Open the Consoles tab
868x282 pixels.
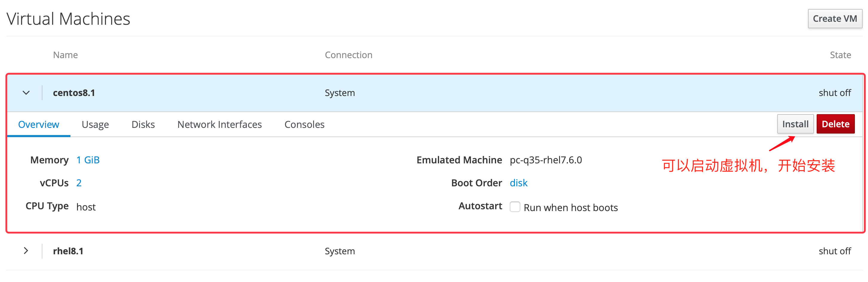pos(304,125)
